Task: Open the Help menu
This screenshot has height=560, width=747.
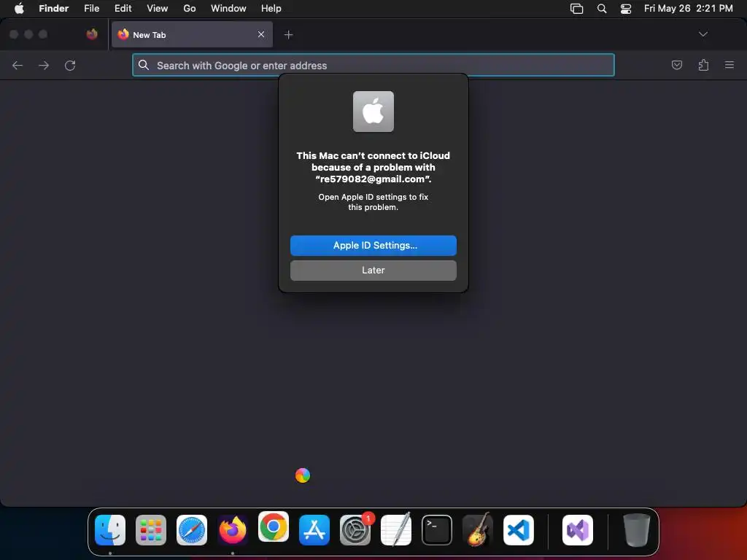Action: coord(271,8)
